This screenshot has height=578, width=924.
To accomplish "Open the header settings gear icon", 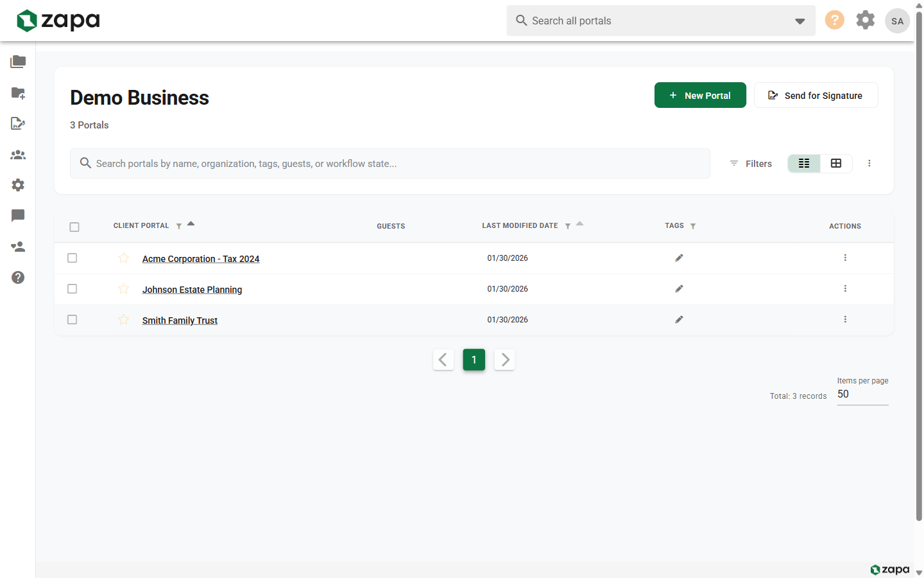I will coord(866,20).
